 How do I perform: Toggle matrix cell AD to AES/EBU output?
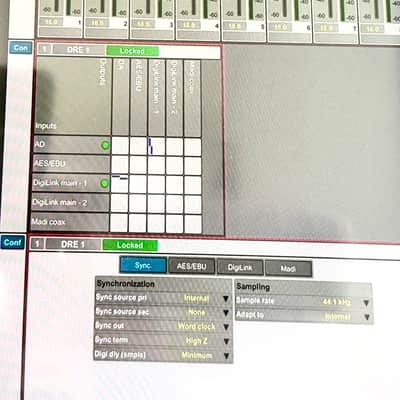[x=138, y=146]
